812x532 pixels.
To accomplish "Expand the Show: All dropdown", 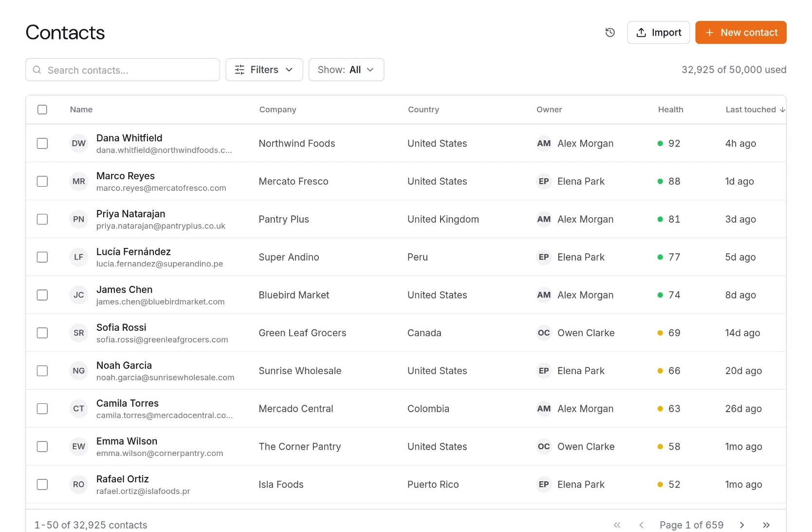I will coord(346,70).
